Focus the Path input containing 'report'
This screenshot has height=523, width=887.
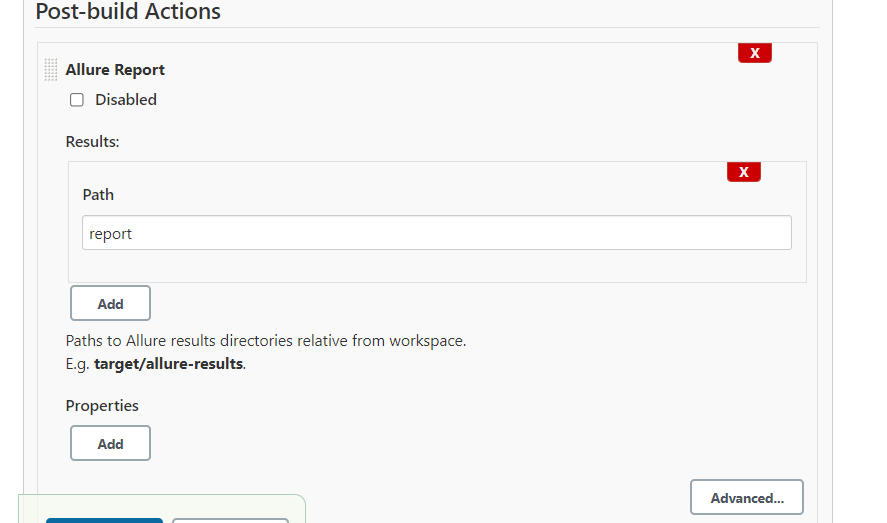pyautogui.click(x=436, y=233)
